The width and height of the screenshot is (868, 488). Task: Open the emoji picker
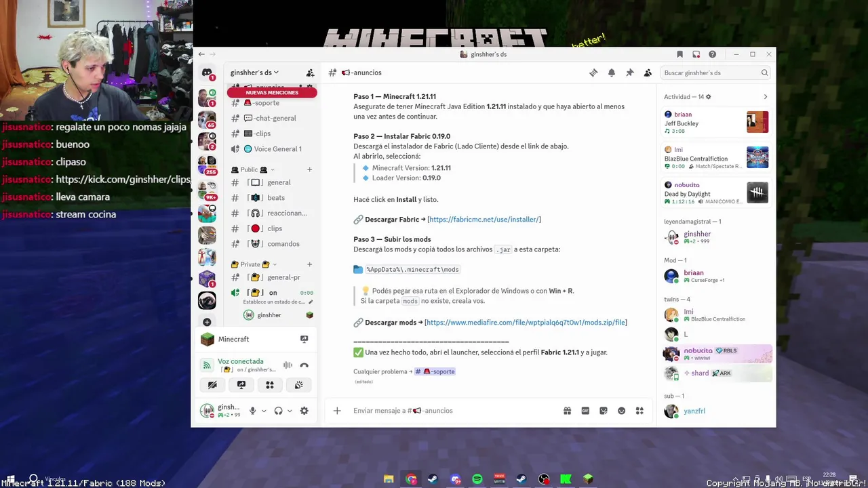click(x=621, y=411)
